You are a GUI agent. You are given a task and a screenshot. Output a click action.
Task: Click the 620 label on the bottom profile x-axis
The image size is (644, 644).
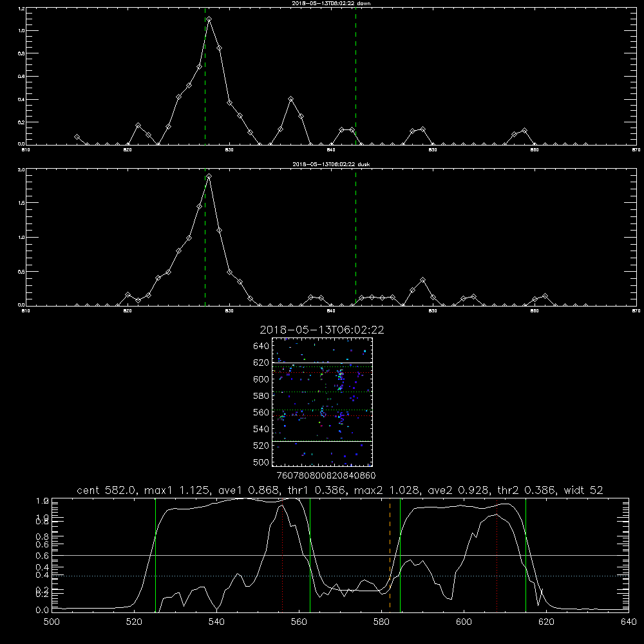546,622
